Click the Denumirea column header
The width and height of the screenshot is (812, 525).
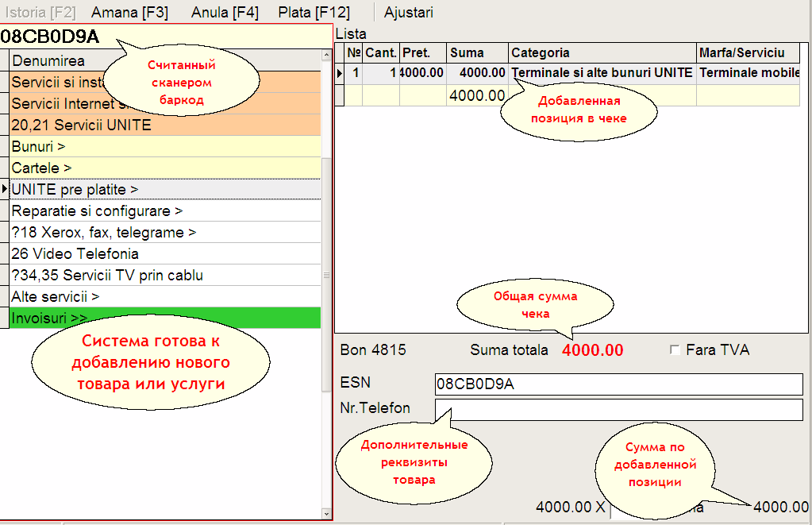point(165,60)
